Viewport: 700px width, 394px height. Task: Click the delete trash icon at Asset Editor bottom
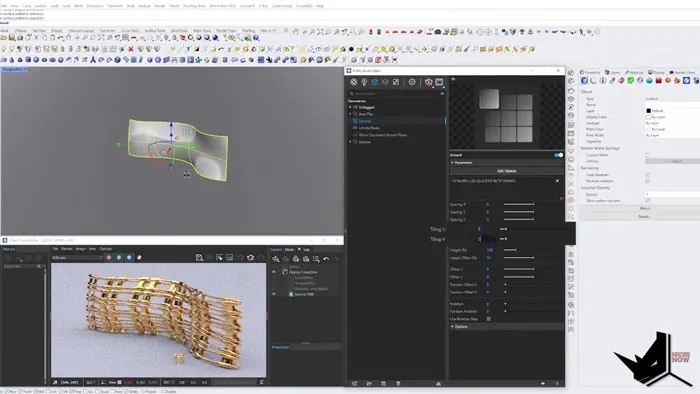[398, 383]
